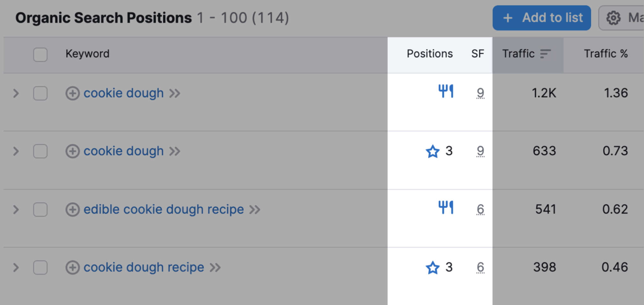
Task: Click double-arrow icon after cookie dough recipe keyword
Action: [x=215, y=268]
